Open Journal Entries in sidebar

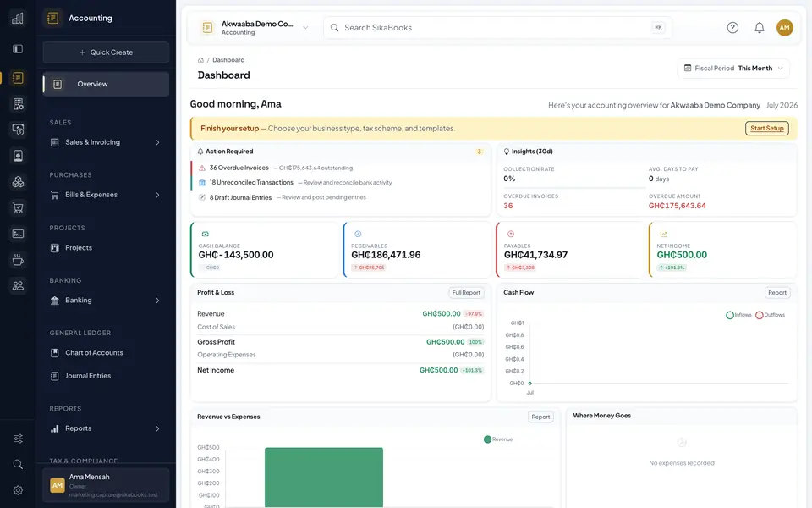[106, 376]
